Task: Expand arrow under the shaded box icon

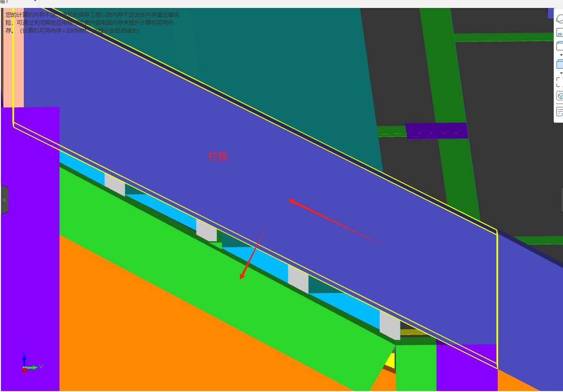Action: click(561, 73)
